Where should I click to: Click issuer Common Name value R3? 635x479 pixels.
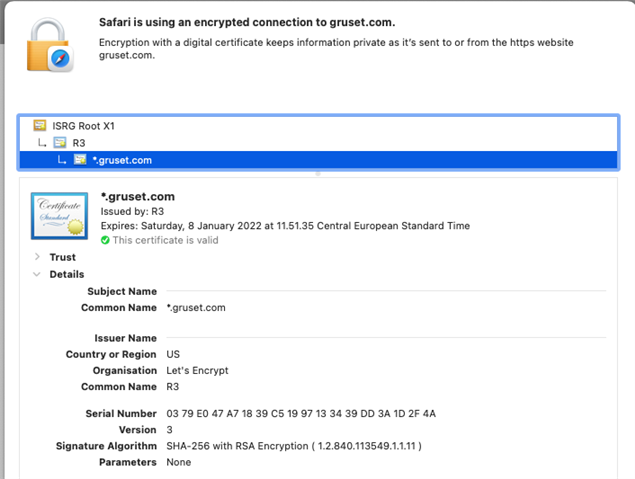(x=173, y=387)
